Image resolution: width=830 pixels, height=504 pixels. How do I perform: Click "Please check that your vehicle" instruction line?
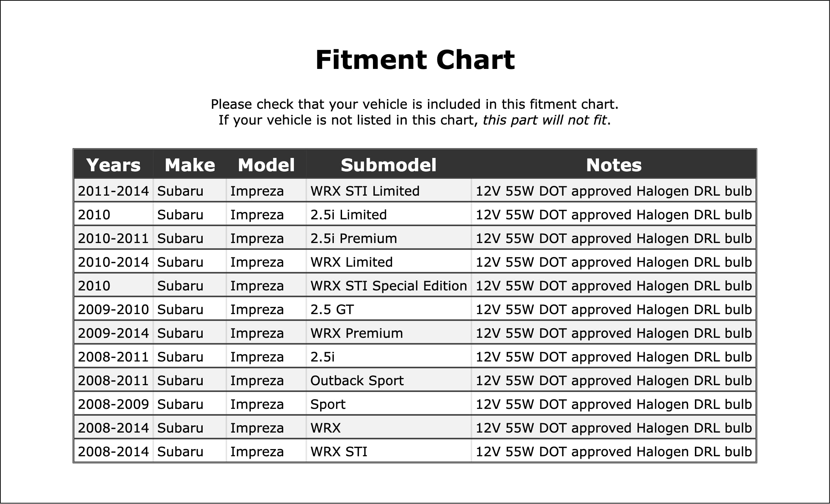tap(415, 104)
